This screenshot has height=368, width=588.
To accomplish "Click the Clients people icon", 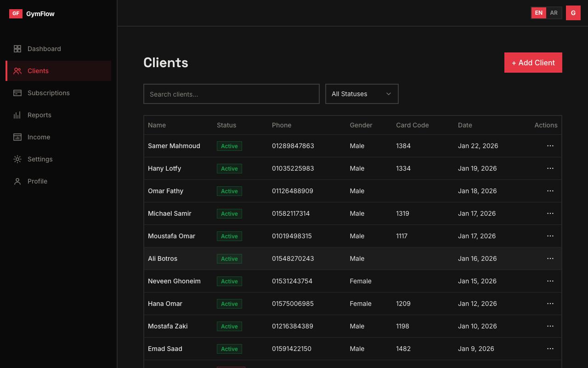I will 17,71.
